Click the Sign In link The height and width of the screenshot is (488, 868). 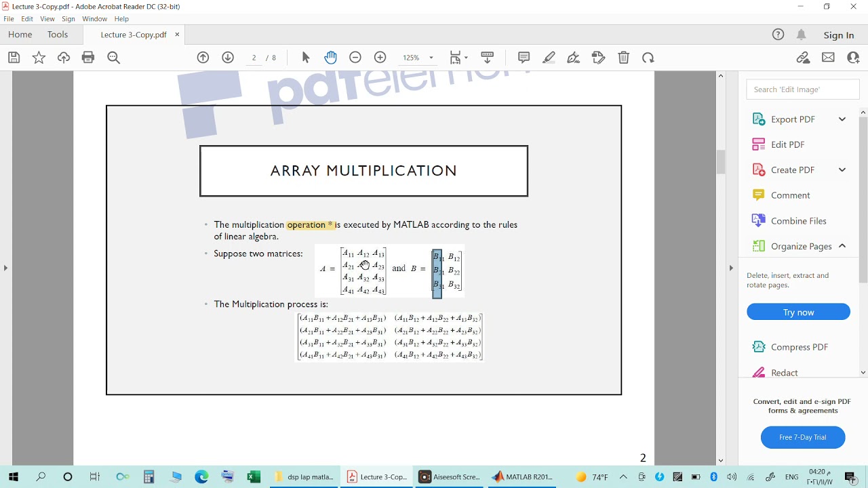pyautogui.click(x=839, y=35)
